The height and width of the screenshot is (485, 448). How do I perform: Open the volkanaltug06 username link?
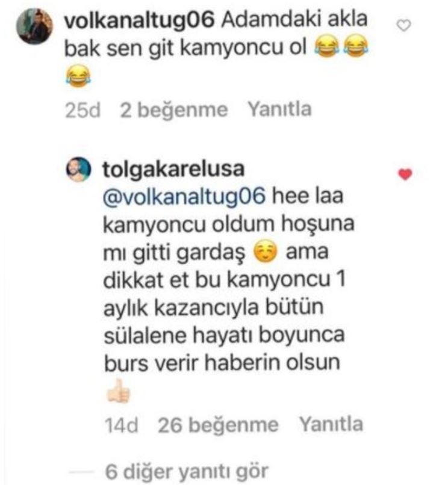(139, 20)
